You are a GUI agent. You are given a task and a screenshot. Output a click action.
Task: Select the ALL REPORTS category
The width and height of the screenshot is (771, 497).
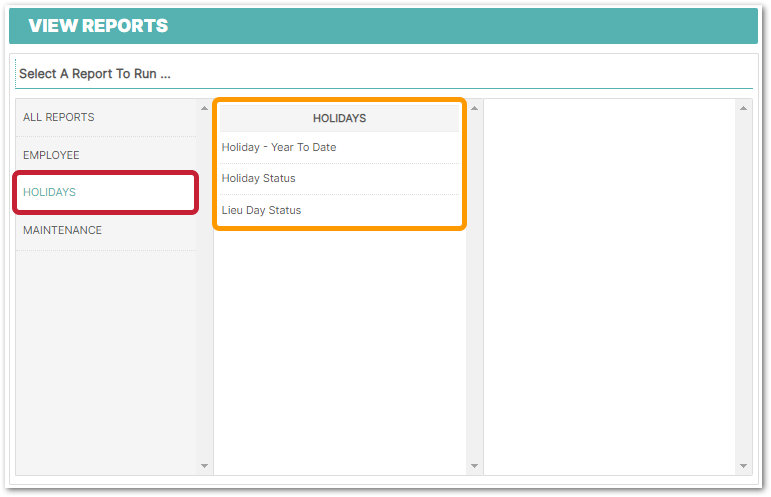click(x=106, y=117)
